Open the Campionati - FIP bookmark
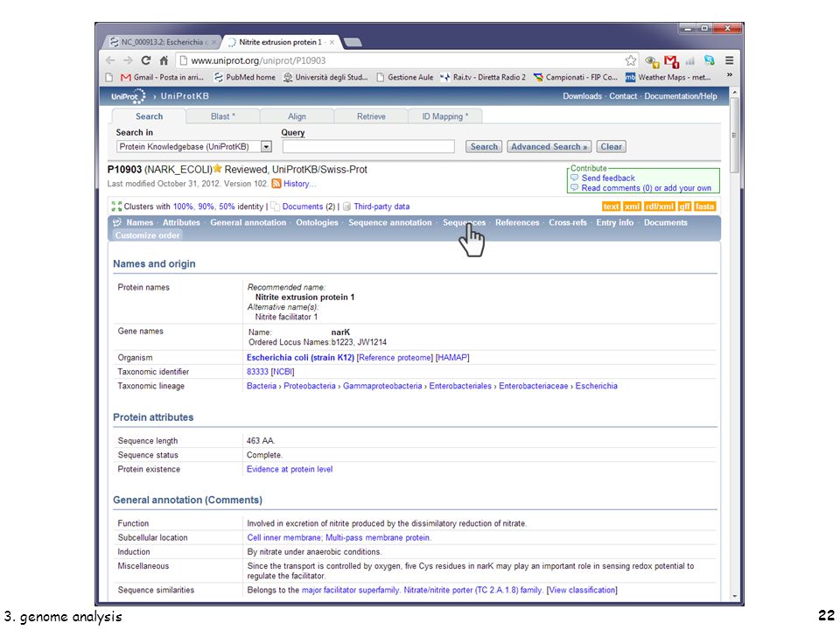Image resolution: width=840 pixels, height=630 pixels. click(x=576, y=77)
